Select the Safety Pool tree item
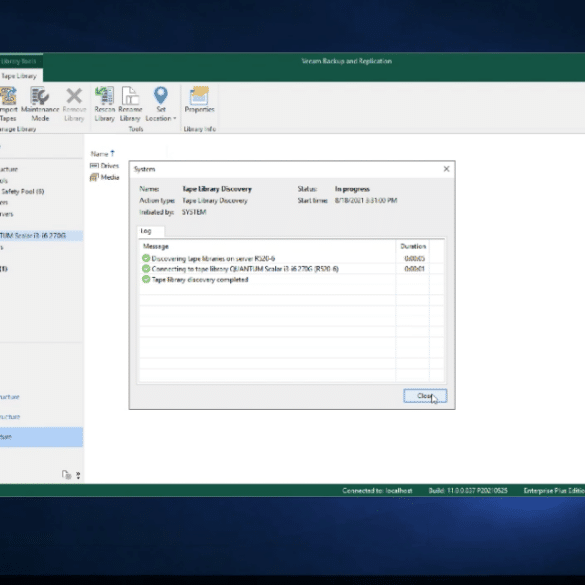The height and width of the screenshot is (585, 585). [x=22, y=191]
